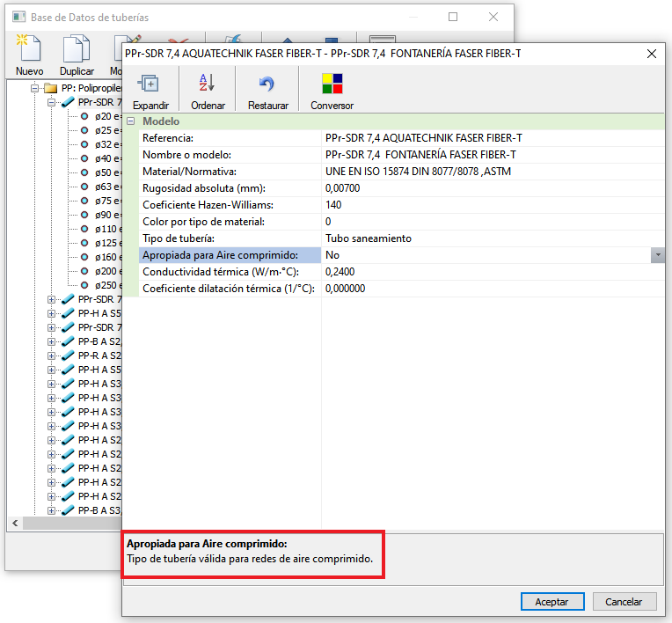Select the PP-B A S2 tree row
The width and height of the screenshot is (672, 623).
pos(91,341)
